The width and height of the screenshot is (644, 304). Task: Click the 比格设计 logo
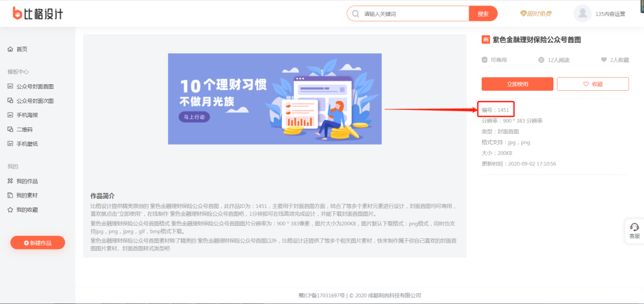pyautogui.click(x=38, y=13)
